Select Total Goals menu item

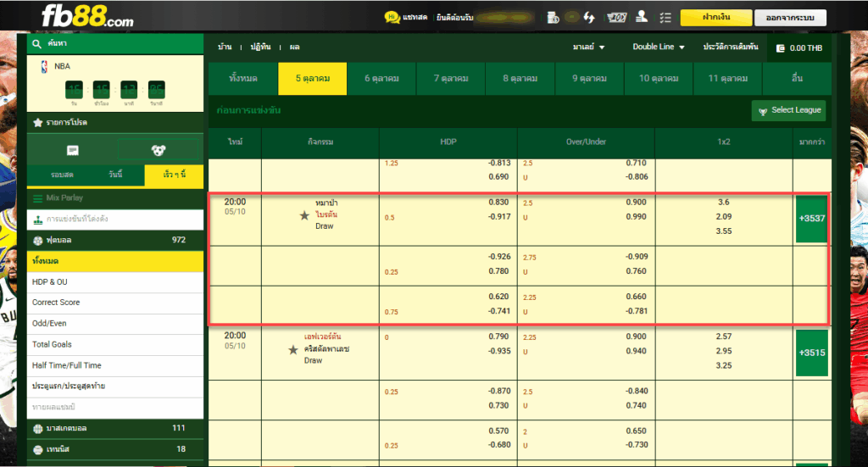pos(115,345)
